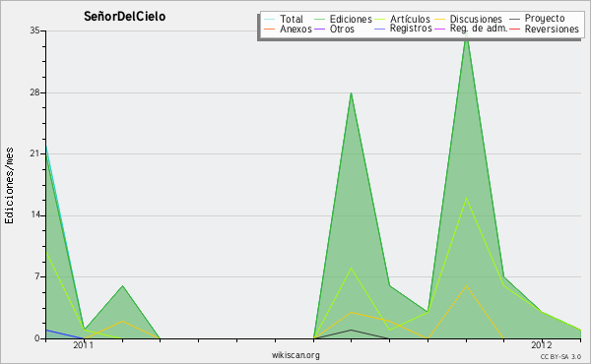
Task: Select the 'Discusiones' legend entry
Action: (x=476, y=19)
